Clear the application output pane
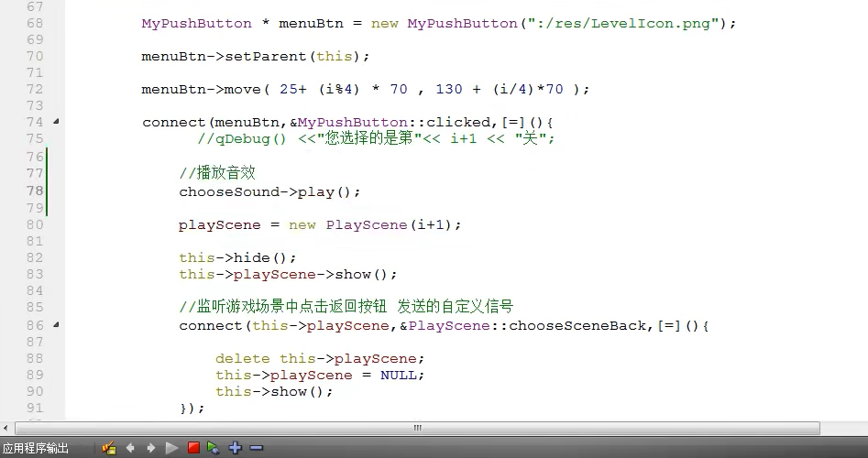The image size is (868, 458). (108, 448)
